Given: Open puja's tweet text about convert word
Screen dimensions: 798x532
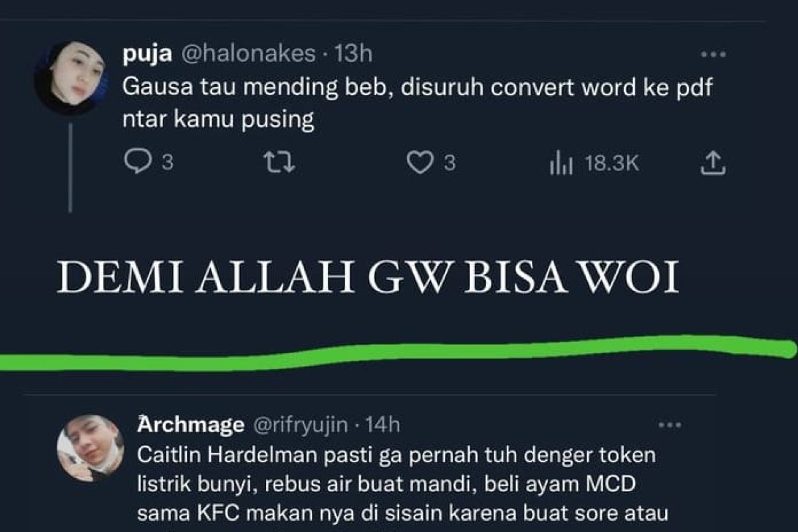Looking at the screenshot, I should (x=418, y=104).
